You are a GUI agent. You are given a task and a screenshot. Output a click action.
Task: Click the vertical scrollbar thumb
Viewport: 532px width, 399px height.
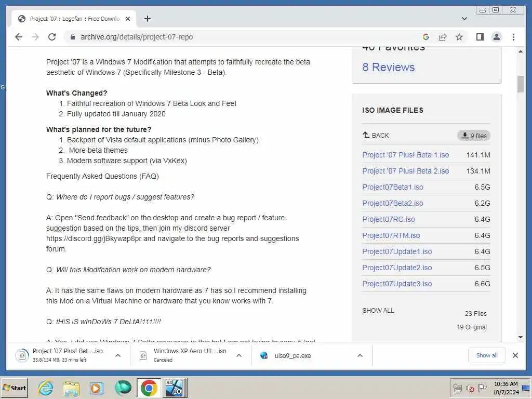click(x=521, y=84)
